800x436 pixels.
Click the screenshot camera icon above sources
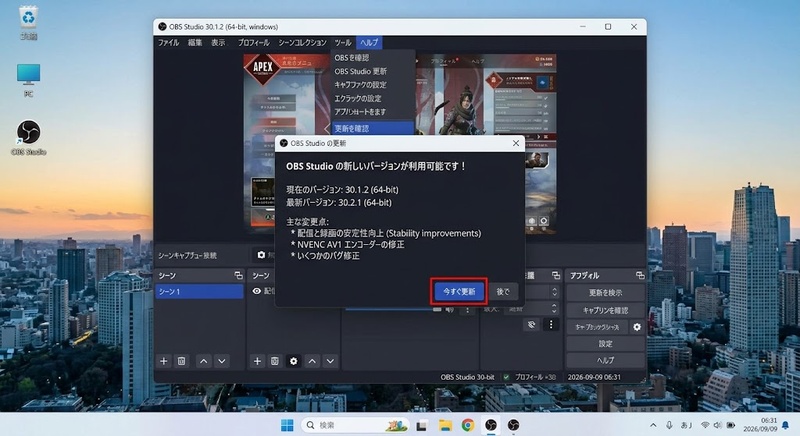[x=261, y=254]
